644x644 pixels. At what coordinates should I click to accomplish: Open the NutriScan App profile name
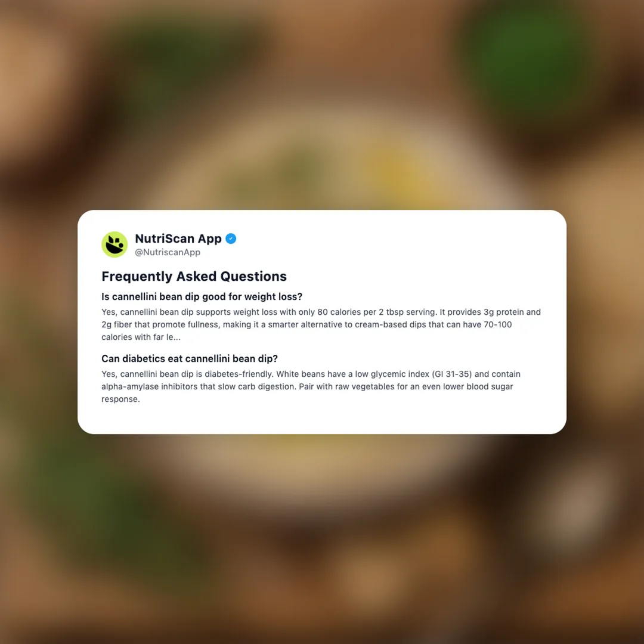(x=178, y=239)
